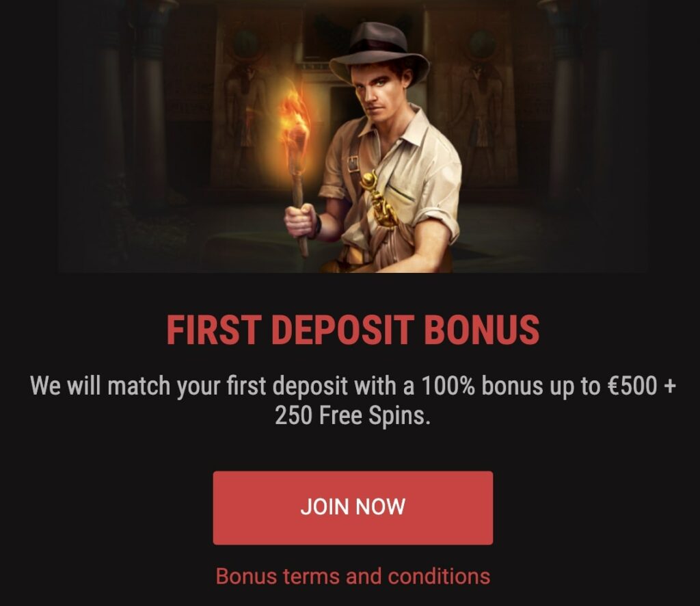Click the word 'DEPOSIT' in heading
This screenshot has width=700, height=606.
click(342, 330)
